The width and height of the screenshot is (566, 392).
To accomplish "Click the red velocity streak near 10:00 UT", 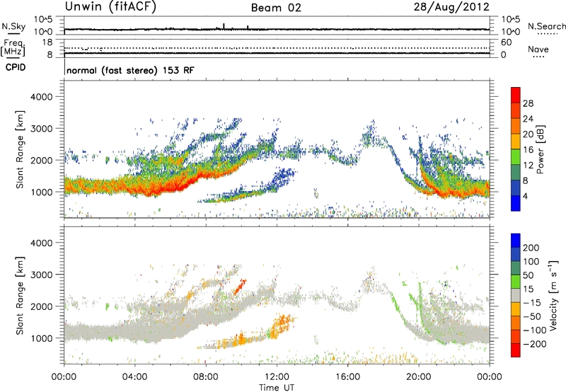I will click(240, 287).
